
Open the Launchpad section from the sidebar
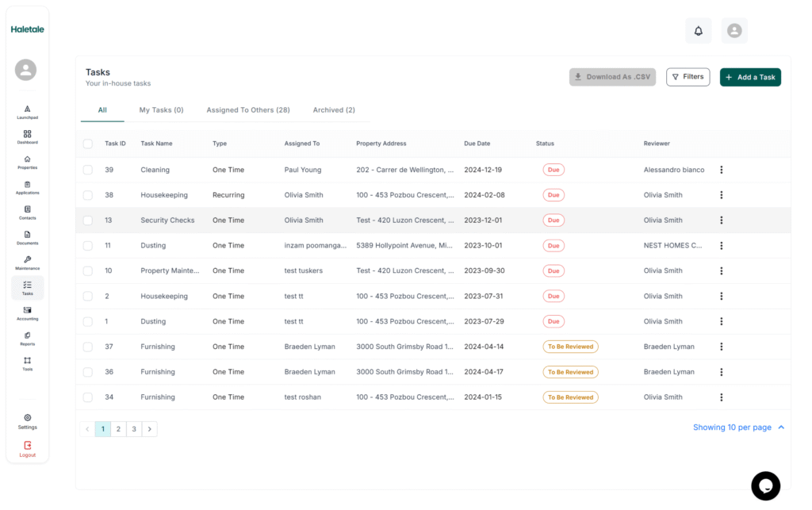[x=27, y=111]
